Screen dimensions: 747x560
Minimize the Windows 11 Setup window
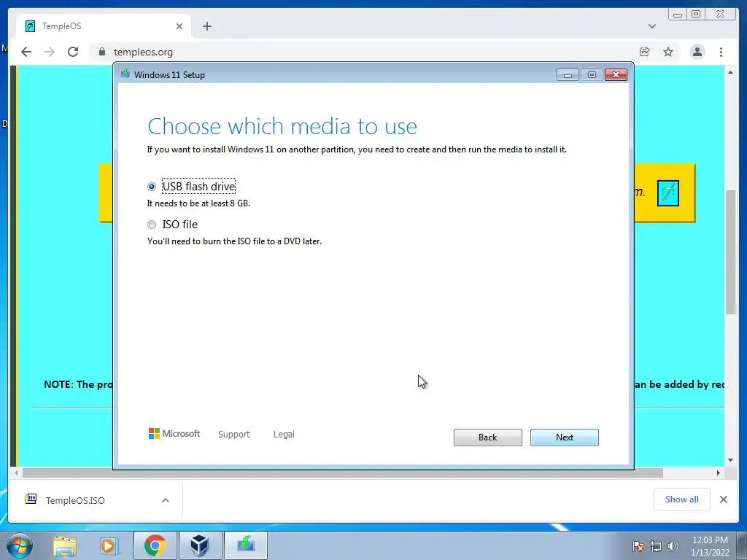point(568,75)
